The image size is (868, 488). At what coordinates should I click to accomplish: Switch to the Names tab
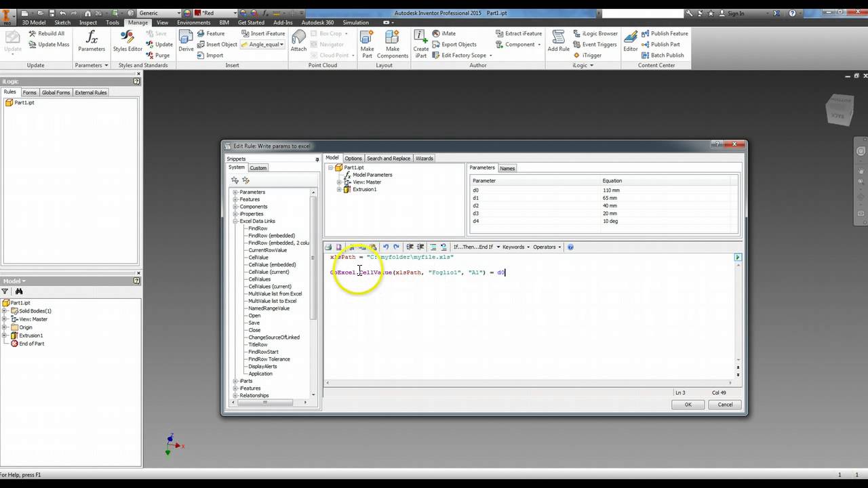tap(507, 168)
